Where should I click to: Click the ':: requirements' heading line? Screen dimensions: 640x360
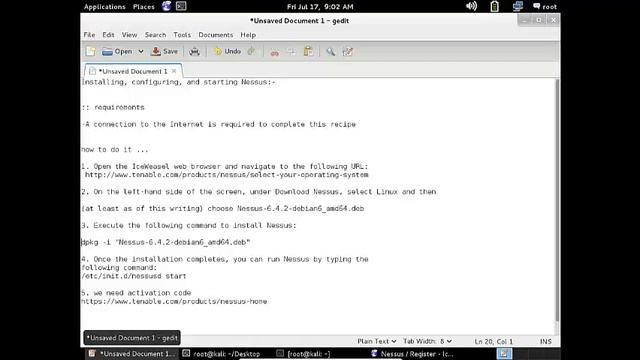[113, 107]
